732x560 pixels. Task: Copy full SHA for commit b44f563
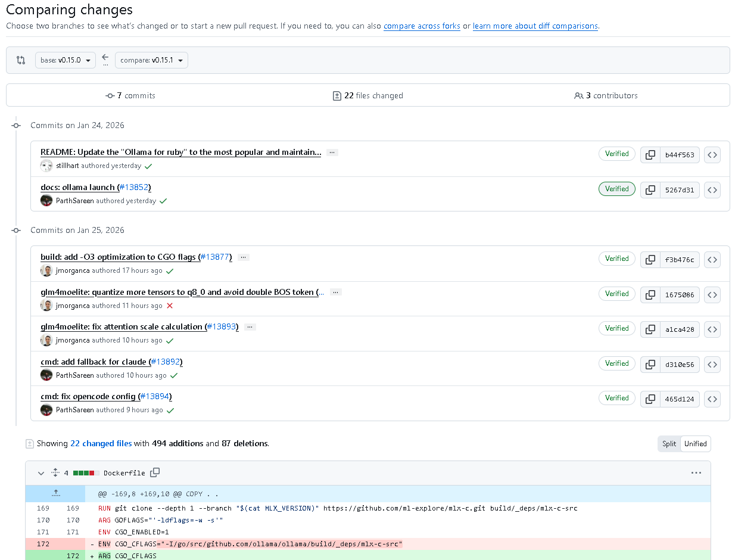[650, 155]
